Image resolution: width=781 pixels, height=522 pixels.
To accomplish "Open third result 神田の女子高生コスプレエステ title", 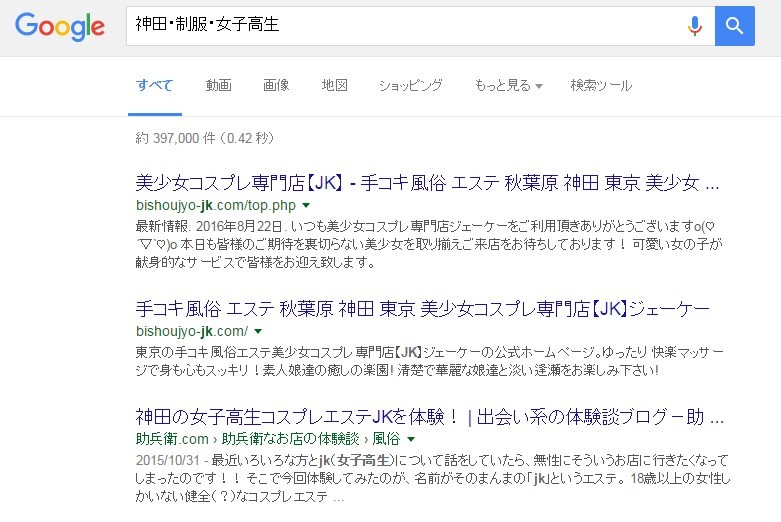I will 429,417.
